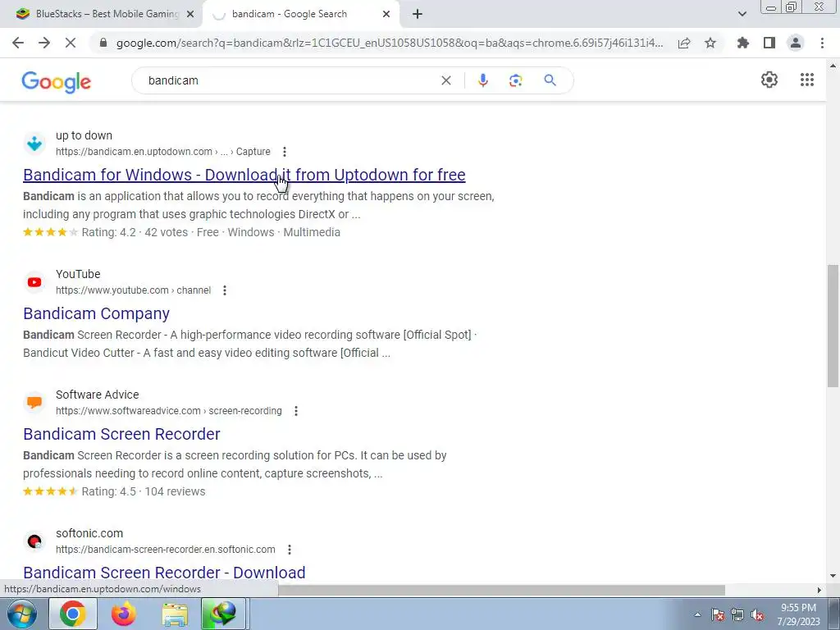Click the muted volume tray icon
The image size is (840, 630).
(x=757, y=615)
